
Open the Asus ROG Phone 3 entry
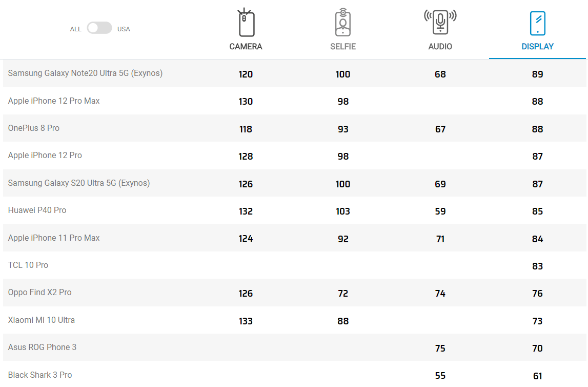point(42,347)
